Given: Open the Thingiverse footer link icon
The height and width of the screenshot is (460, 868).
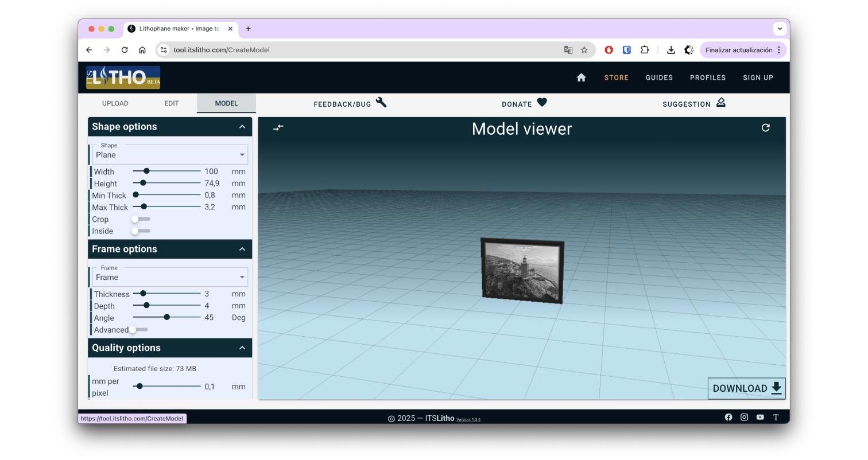Looking at the screenshot, I should click(x=776, y=417).
